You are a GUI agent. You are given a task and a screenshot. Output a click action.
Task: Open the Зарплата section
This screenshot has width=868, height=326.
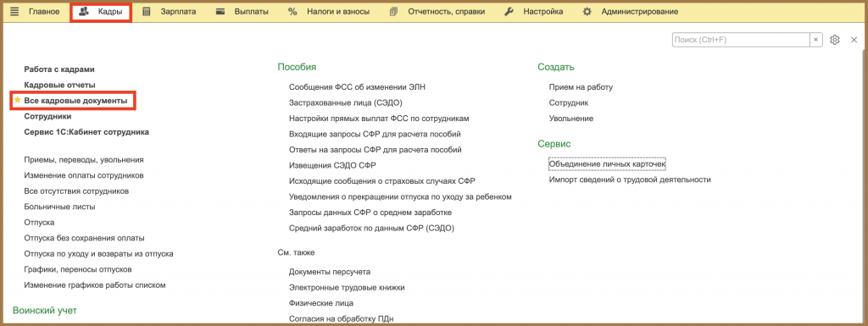click(178, 12)
